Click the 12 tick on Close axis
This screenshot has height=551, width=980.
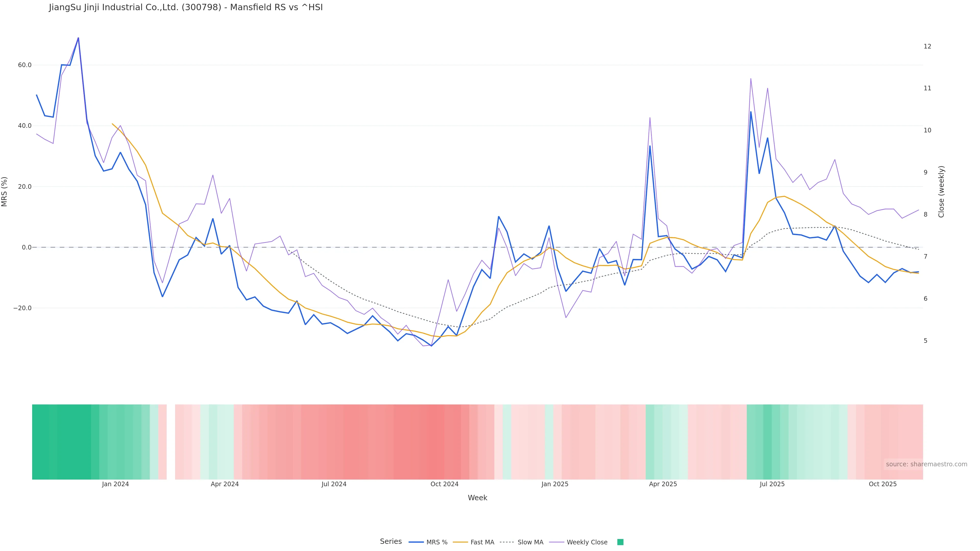pos(927,46)
